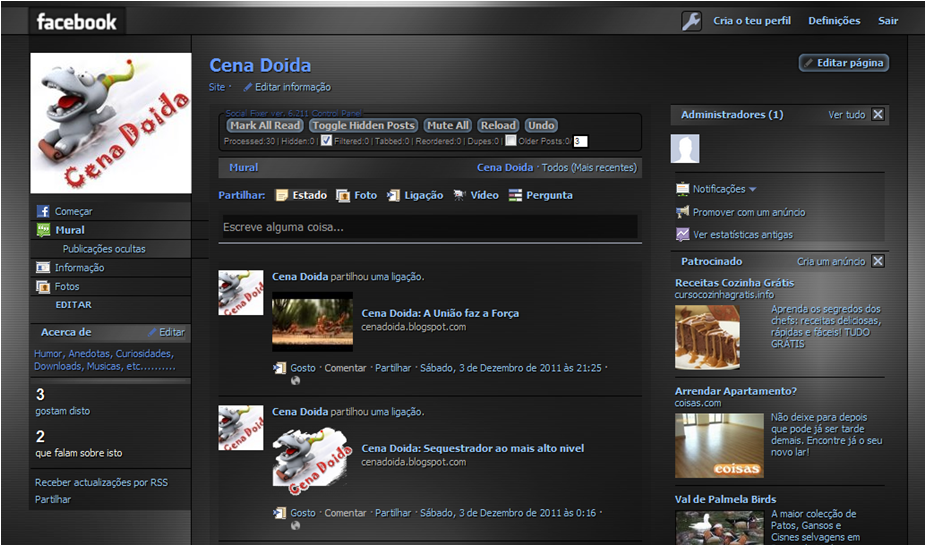
Task: Click link icon under Sequestrador post
Action: [x=279, y=513]
